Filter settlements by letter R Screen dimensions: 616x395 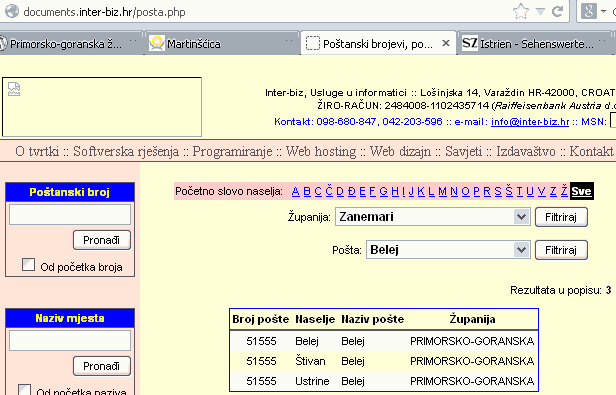[487, 191]
